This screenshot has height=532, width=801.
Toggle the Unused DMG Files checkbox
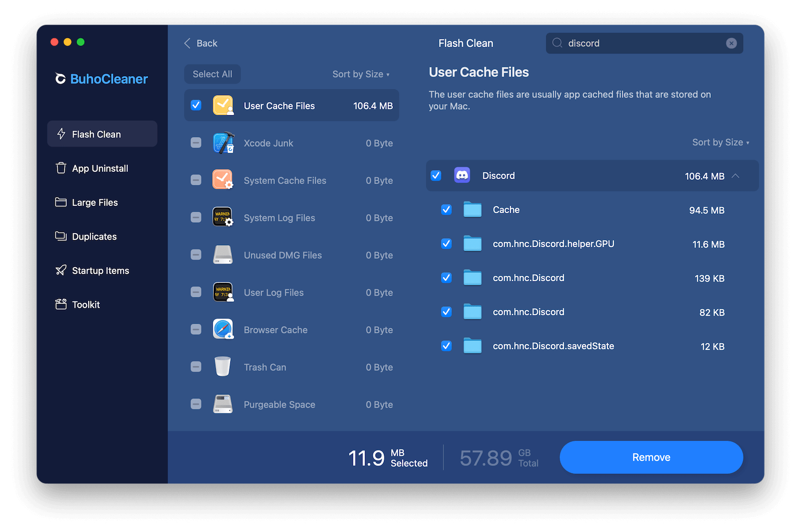click(196, 255)
